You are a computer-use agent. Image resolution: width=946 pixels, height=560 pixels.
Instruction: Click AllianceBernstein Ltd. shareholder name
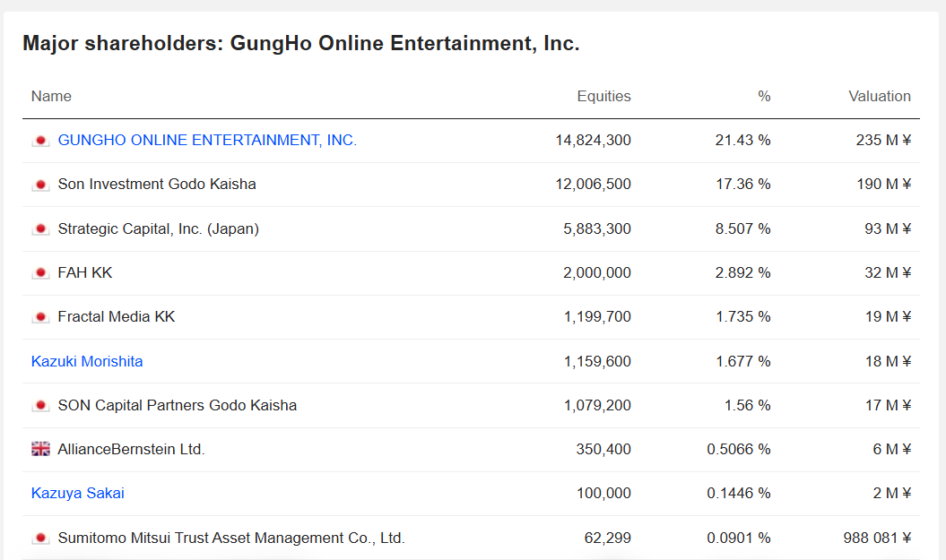pyautogui.click(x=131, y=450)
